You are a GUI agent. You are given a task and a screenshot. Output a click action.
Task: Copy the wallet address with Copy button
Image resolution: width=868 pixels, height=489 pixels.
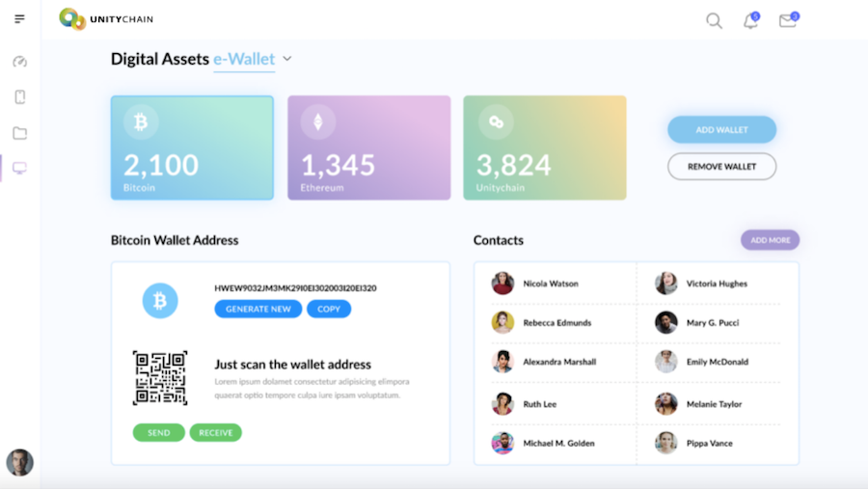329,309
